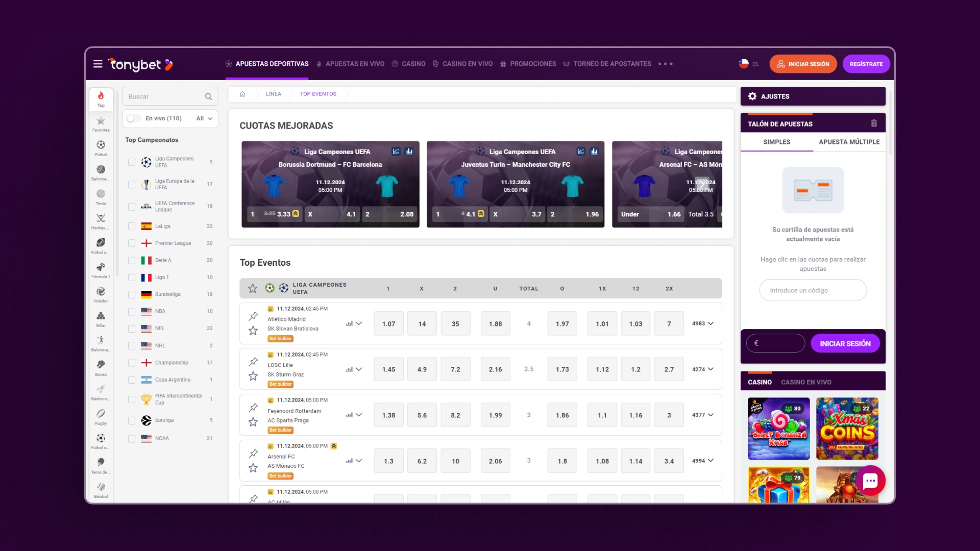Open line graph on Juventus Turín card
This screenshot has height=551, width=980.
[x=581, y=151]
